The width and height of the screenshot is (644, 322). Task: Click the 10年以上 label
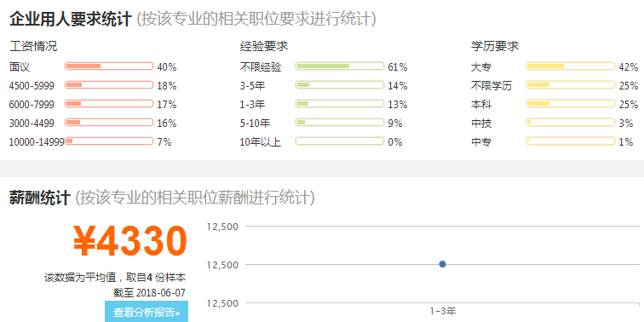pos(261,142)
